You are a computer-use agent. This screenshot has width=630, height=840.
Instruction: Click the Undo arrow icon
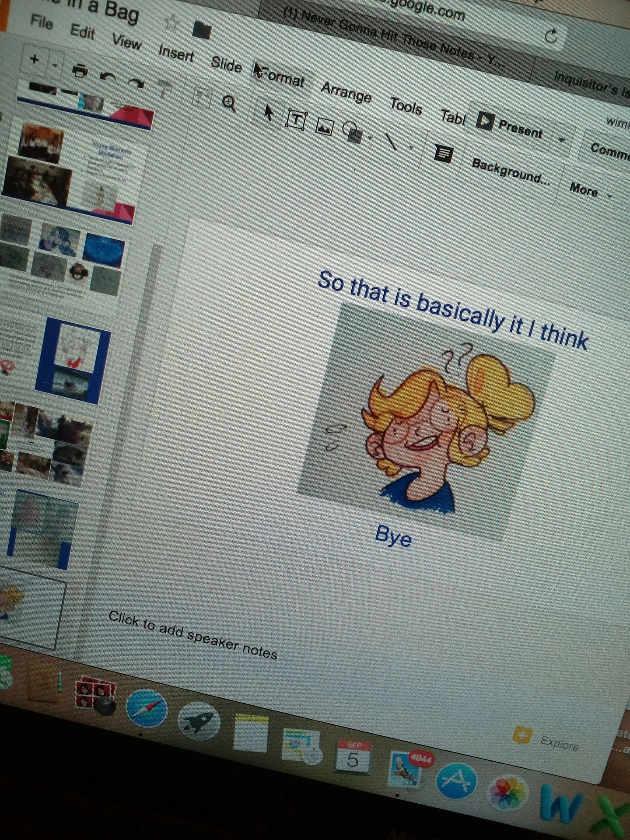click(x=108, y=77)
